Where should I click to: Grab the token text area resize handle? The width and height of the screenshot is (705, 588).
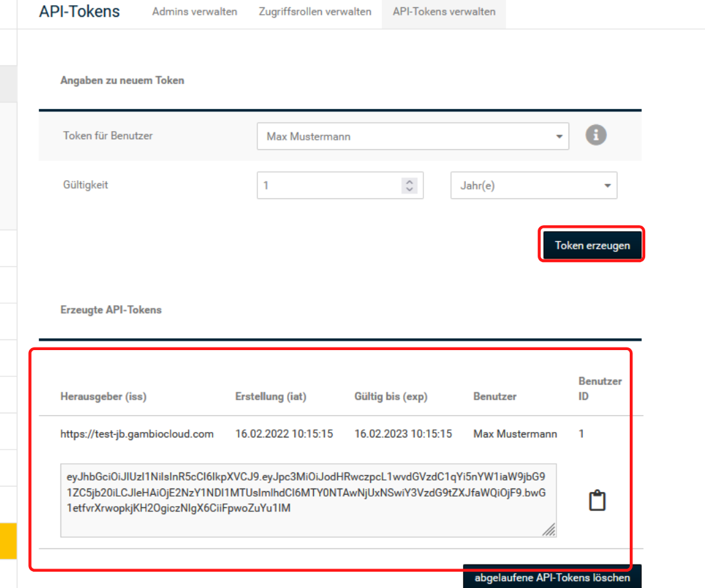pyautogui.click(x=549, y=530)
